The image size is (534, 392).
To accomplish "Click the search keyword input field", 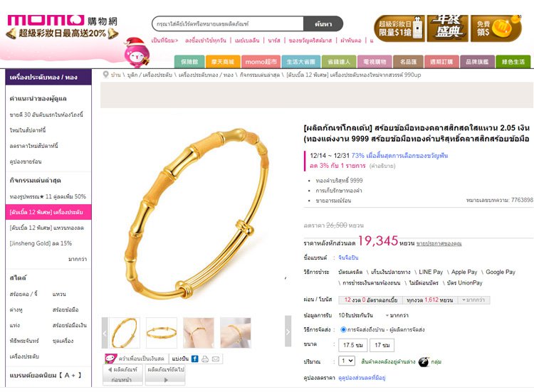I will click(228, 23).
